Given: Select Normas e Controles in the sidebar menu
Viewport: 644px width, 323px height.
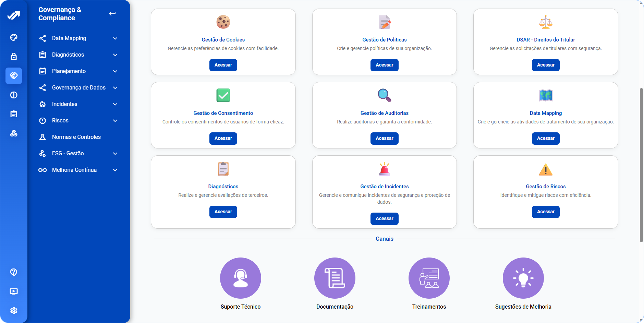Looking at the screenshot, I should (76, 137).
